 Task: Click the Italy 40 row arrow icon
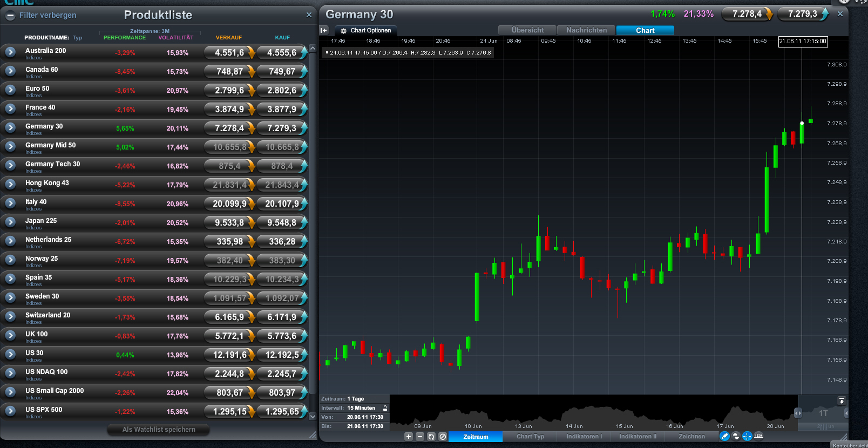10,203
